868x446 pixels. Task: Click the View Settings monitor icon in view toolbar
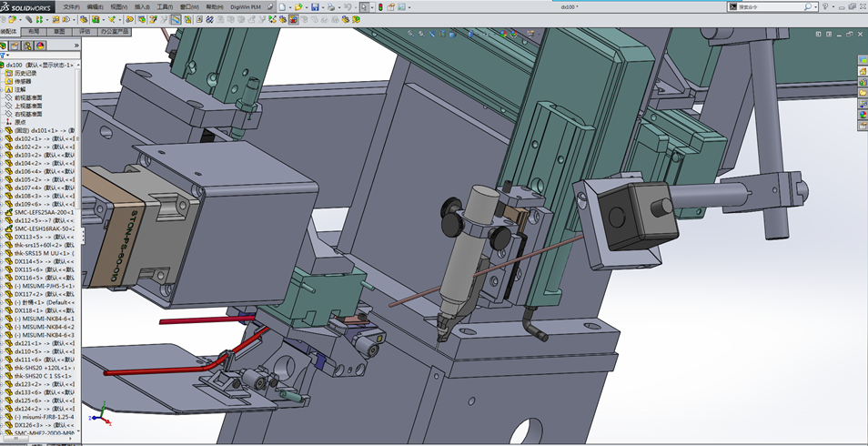point(530,34)
